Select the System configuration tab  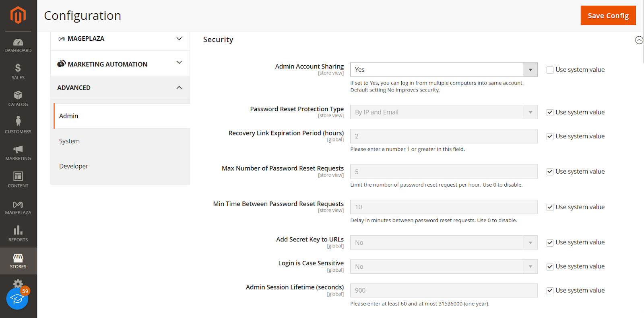tap(70, 141)
